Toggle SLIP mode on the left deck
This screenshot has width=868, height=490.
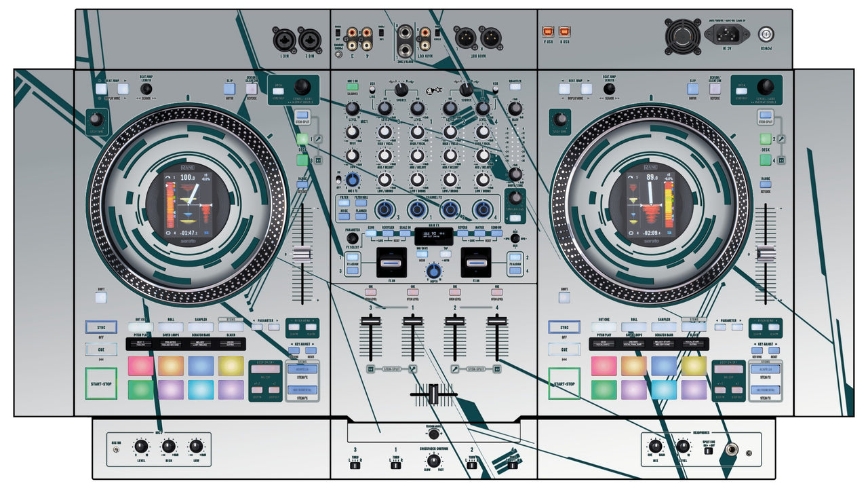click(230, 88)
